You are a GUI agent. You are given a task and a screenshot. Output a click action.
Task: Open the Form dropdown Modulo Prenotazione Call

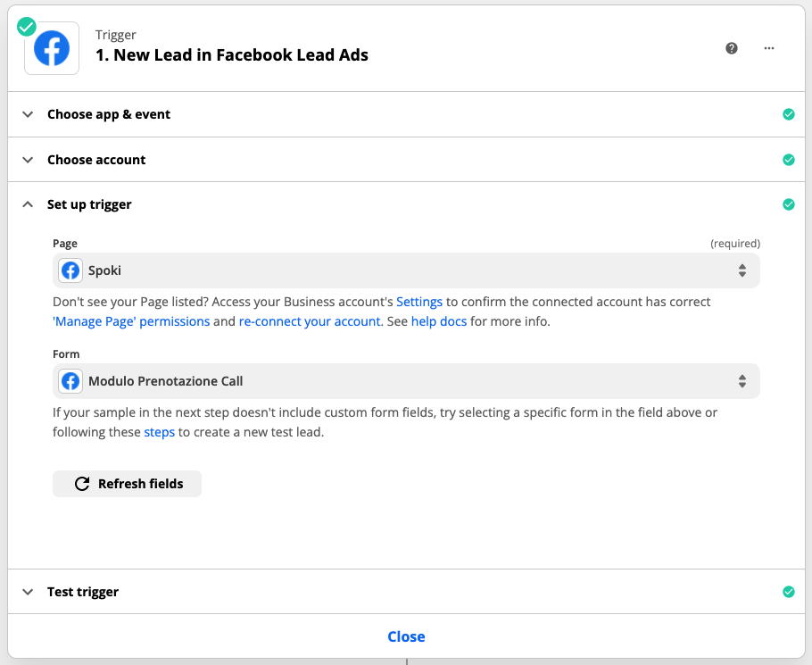[406, 381]
